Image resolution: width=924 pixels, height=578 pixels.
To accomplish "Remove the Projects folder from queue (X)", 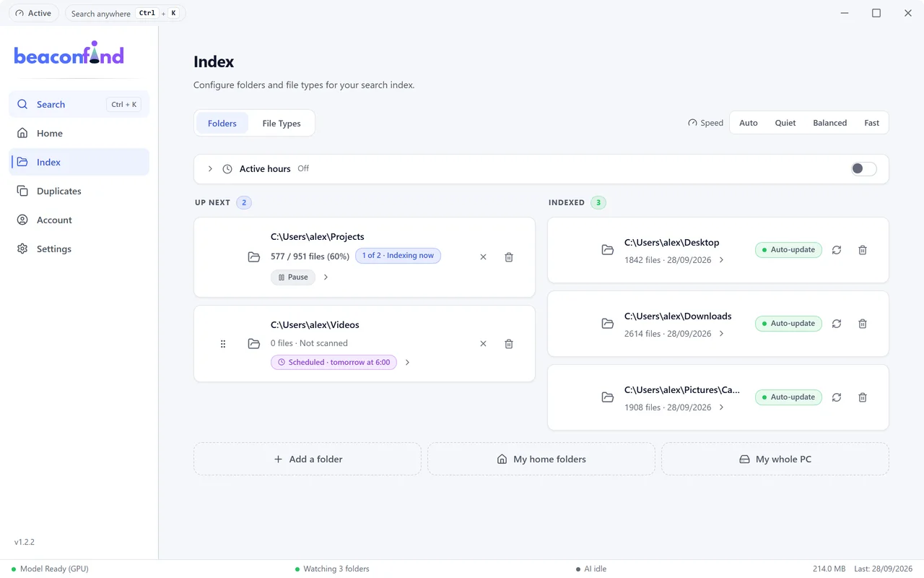I will pyautogui.click(x=483, y=257).
